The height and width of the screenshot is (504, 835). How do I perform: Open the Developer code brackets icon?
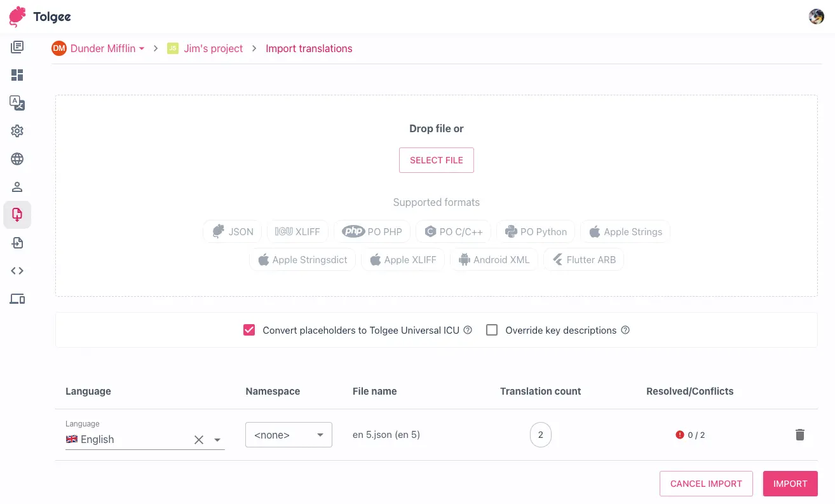(17, 271)
